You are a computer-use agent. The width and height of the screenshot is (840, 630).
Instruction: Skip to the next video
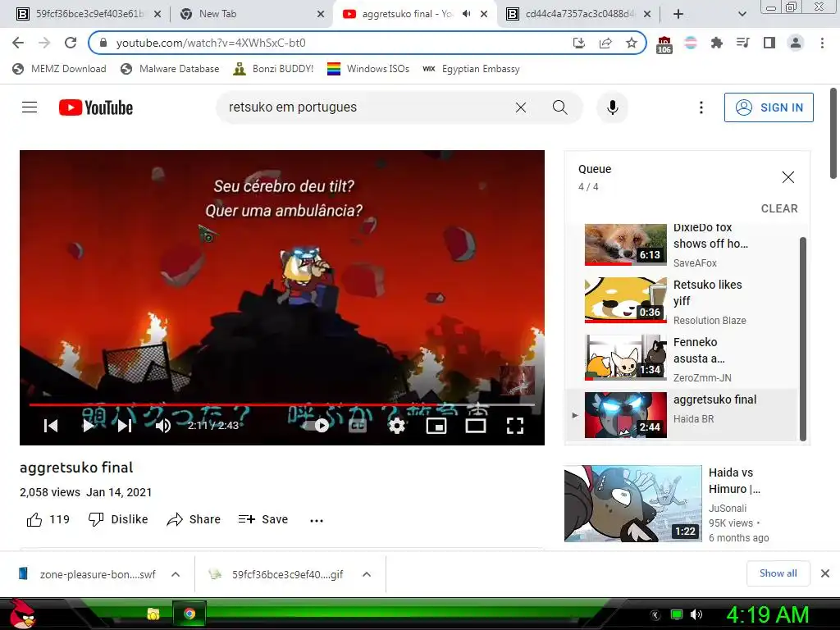[x=125, y=426]
